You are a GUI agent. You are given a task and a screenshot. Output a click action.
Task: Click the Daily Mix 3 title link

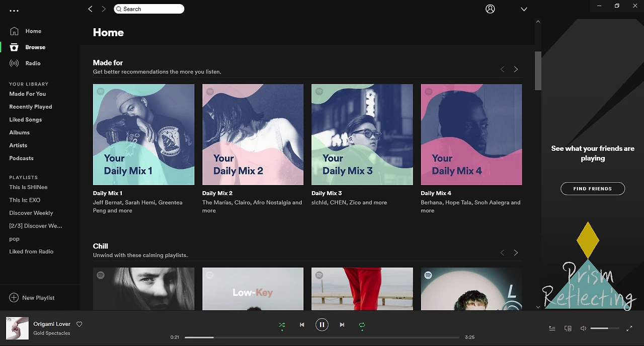327,193
